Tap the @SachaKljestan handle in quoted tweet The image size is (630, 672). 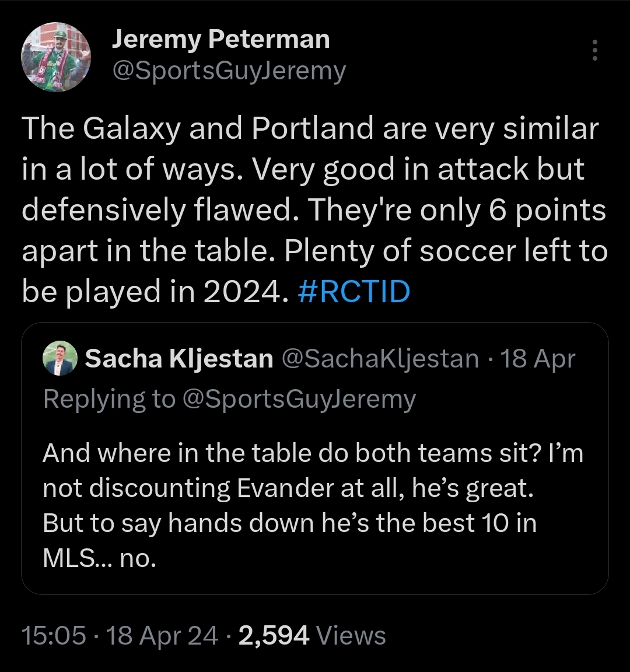(380, 359)
